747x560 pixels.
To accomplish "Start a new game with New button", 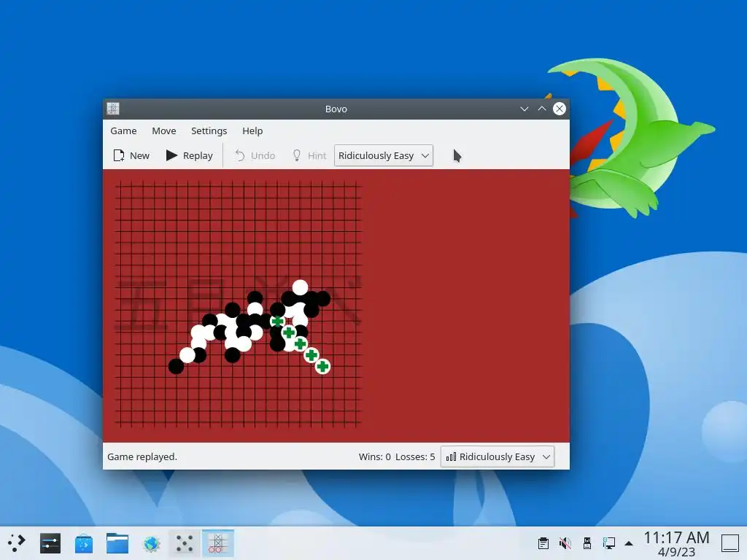I will pyautogui.click(x=131, y=156).
